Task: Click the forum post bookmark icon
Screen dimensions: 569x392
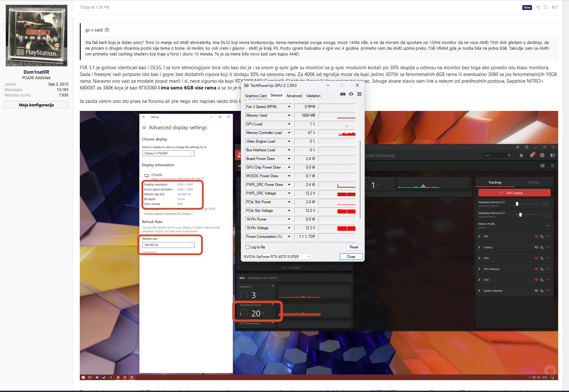Action: [x=546, y=7]
